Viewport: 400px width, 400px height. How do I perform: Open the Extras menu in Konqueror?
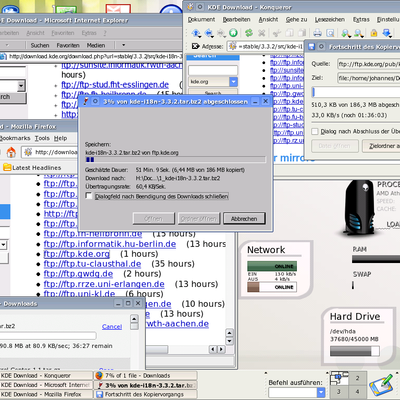click(361, 20)
